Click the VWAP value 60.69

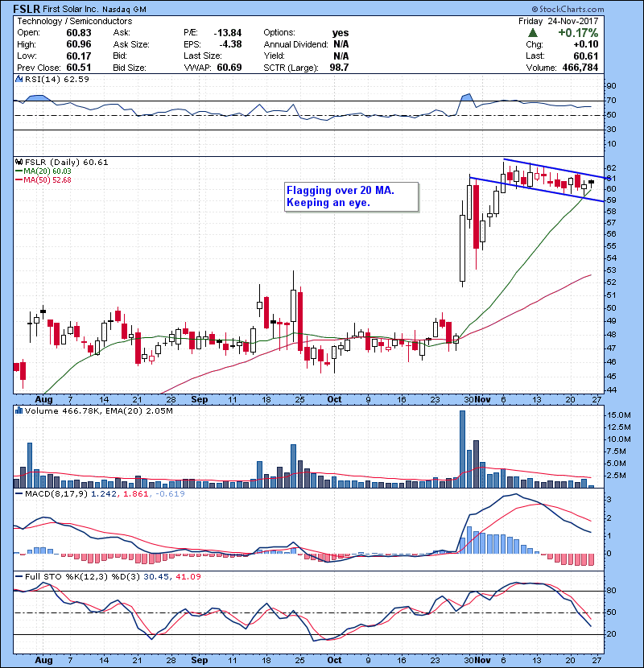pos(229,68)
